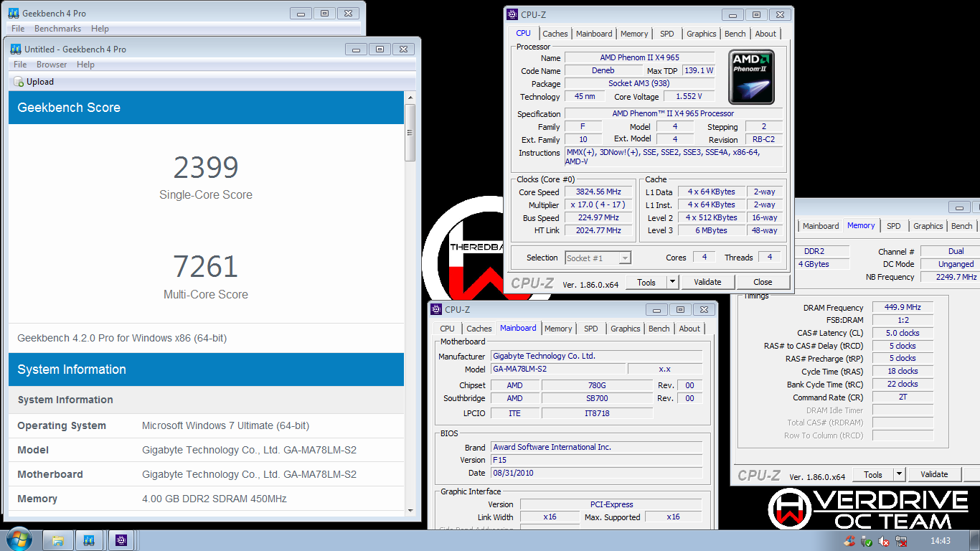Click Tools button in Memory CPU-Z window
The image size is (980, 551).
point(873,474)
